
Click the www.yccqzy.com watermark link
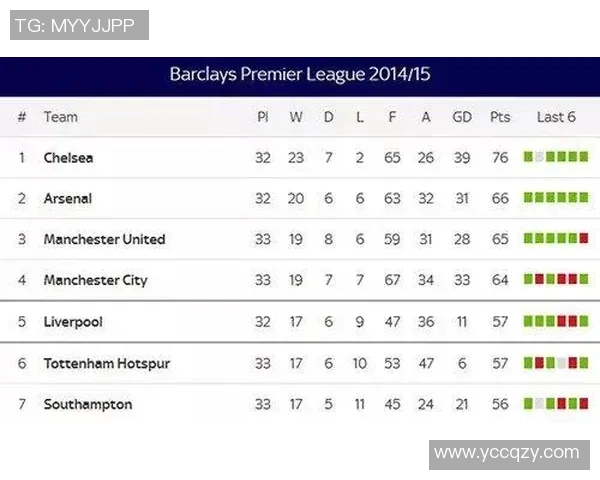[x=507, y=453]
